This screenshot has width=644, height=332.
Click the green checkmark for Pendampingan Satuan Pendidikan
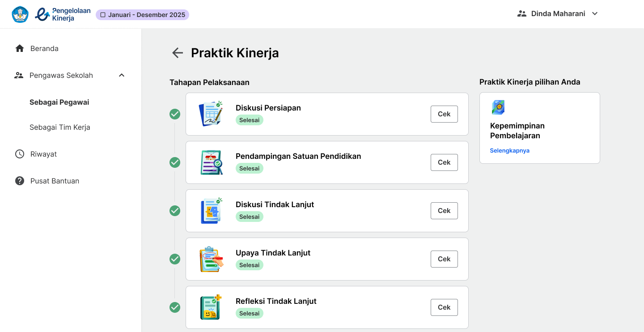point(175,162)
